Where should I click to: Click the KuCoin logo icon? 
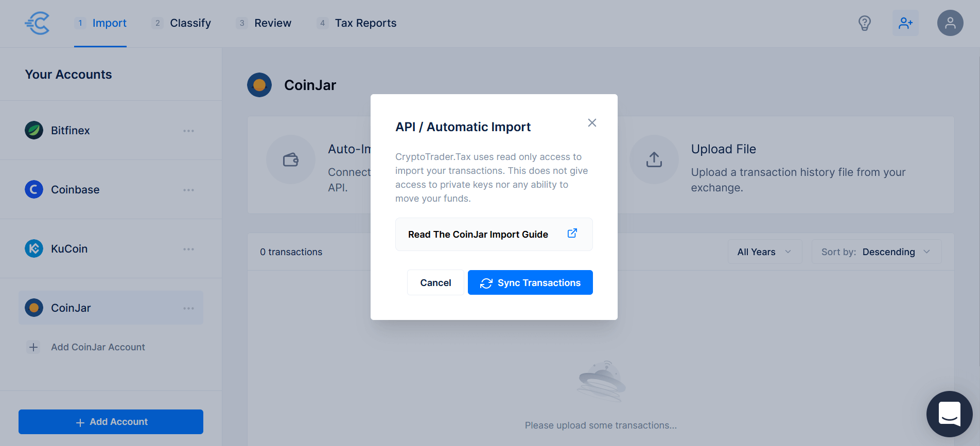[34, 248]
